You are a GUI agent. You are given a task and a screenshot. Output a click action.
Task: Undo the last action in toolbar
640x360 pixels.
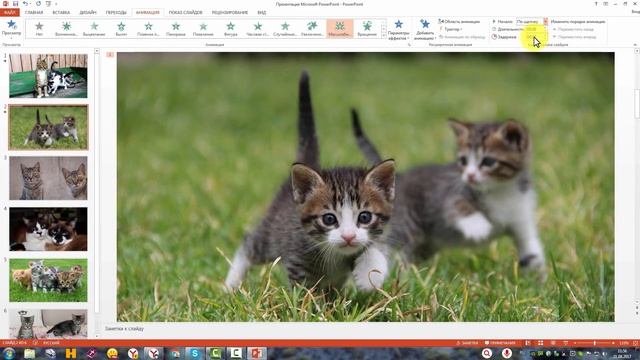25,4
